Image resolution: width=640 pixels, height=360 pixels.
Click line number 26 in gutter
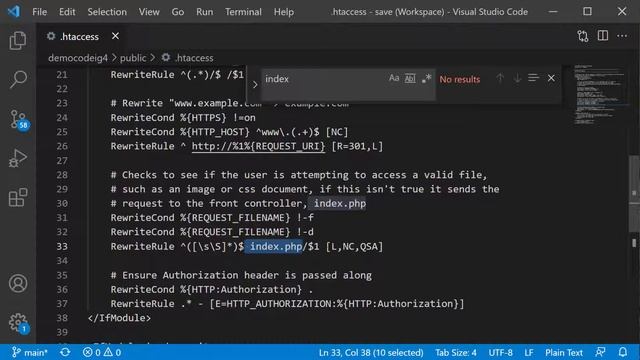62,146
